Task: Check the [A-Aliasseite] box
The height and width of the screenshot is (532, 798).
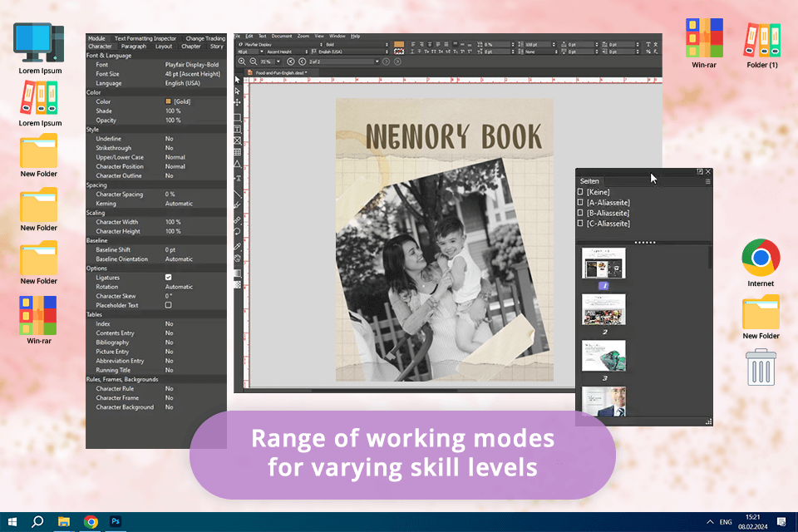Action: point(580,202)
